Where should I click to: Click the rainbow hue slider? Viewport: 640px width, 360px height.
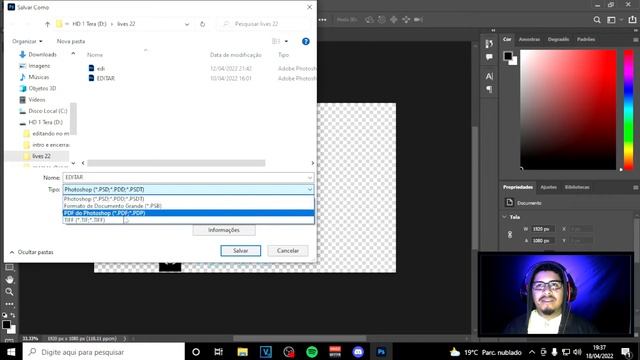[629, 109]
